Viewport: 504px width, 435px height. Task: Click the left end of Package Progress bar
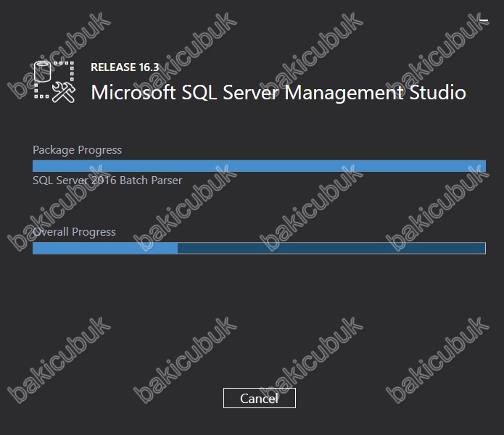(x=36, y=166)
